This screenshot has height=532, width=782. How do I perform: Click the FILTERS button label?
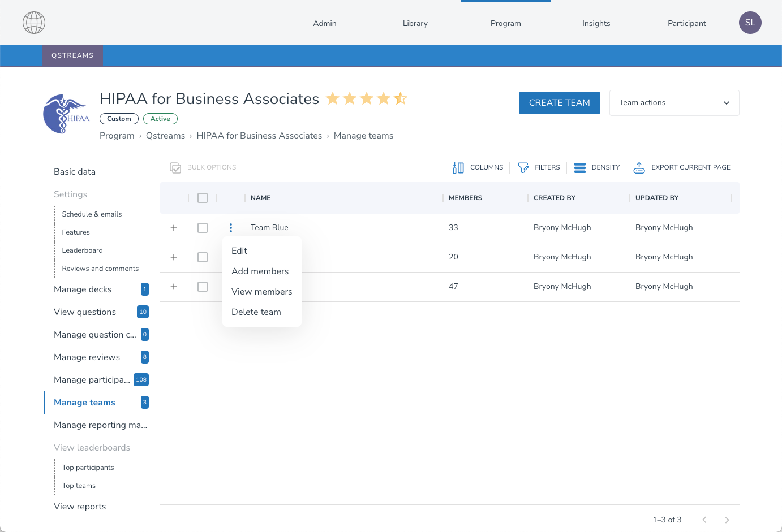coord(547,167)
